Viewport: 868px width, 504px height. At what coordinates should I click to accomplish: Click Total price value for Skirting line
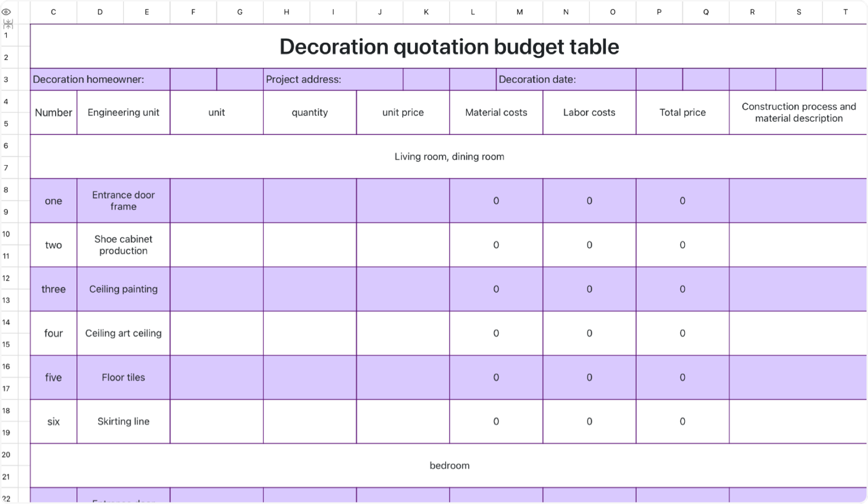coord(682,421)
